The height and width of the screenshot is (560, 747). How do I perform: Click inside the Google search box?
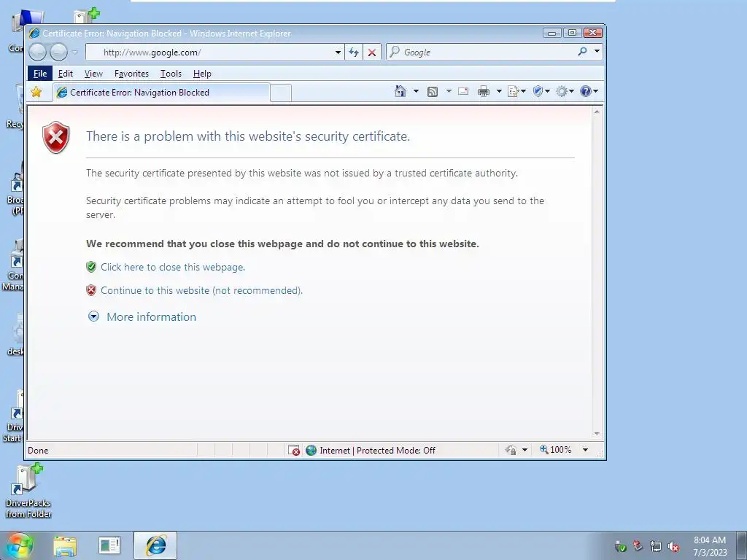click(481, 52)
